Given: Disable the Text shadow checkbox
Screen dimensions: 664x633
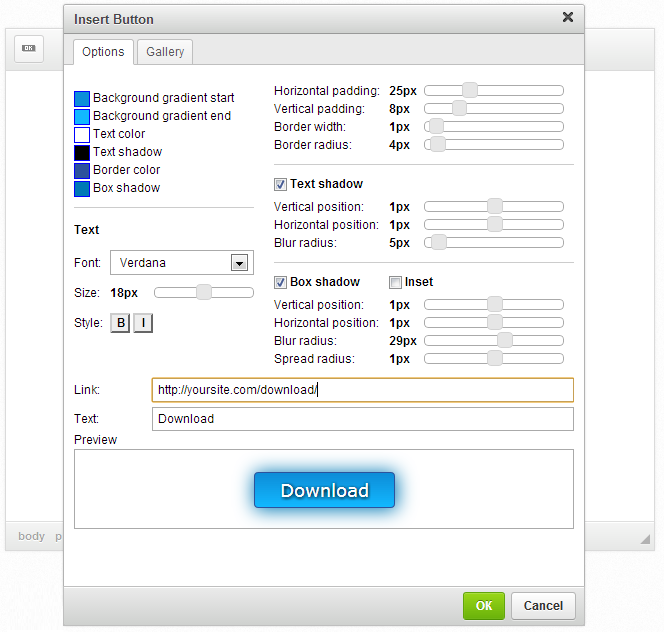Looking at the screenshot, I should coord(280,184).
